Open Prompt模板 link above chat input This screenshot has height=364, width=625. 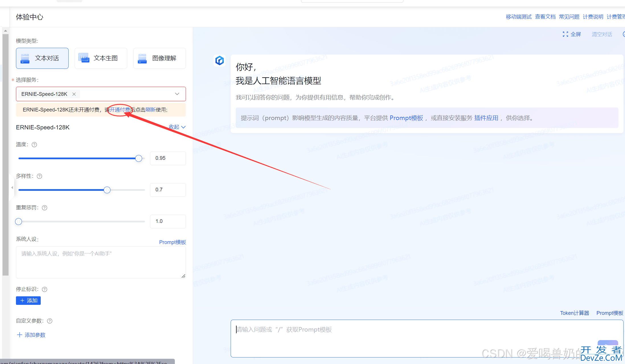pos(610,313)
